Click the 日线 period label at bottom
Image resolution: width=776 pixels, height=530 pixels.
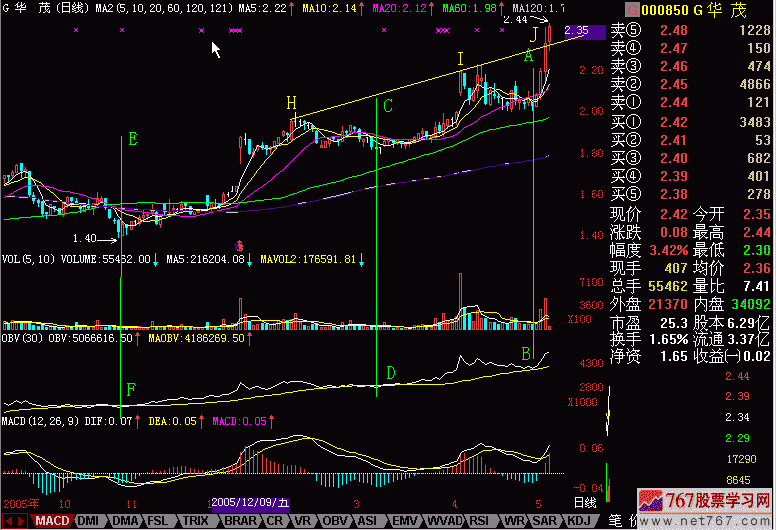point(583,502)
